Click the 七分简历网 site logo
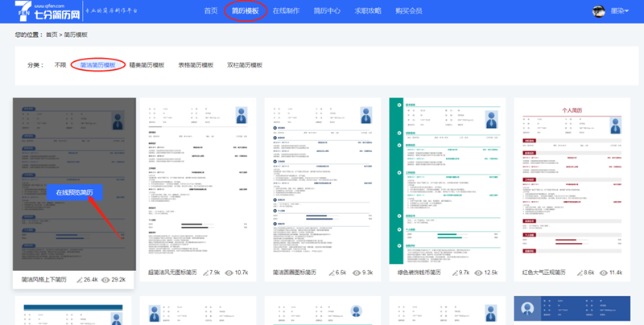This screenshot has height=325, width=644. point(47,11)
